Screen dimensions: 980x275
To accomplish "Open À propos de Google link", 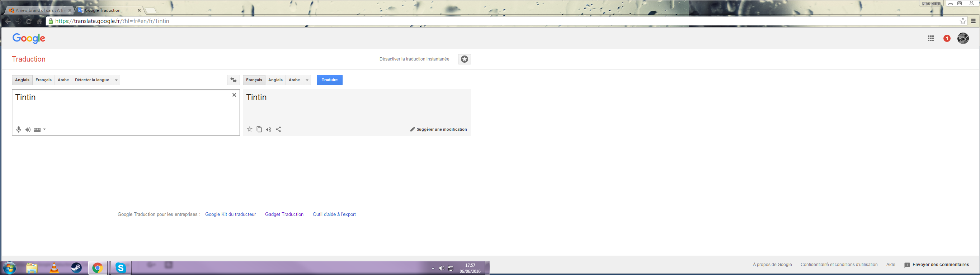I will pos(772,265).
